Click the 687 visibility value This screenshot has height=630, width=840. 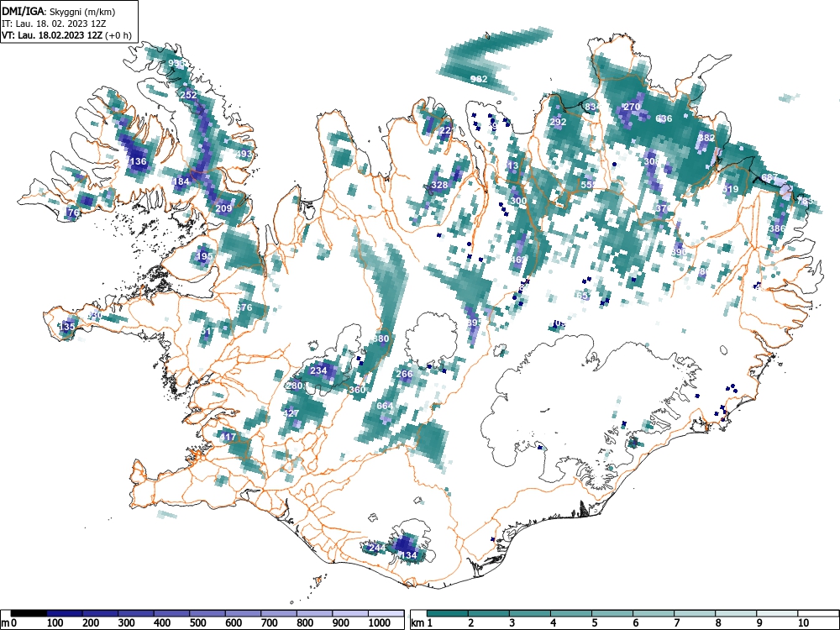point(769,177)
